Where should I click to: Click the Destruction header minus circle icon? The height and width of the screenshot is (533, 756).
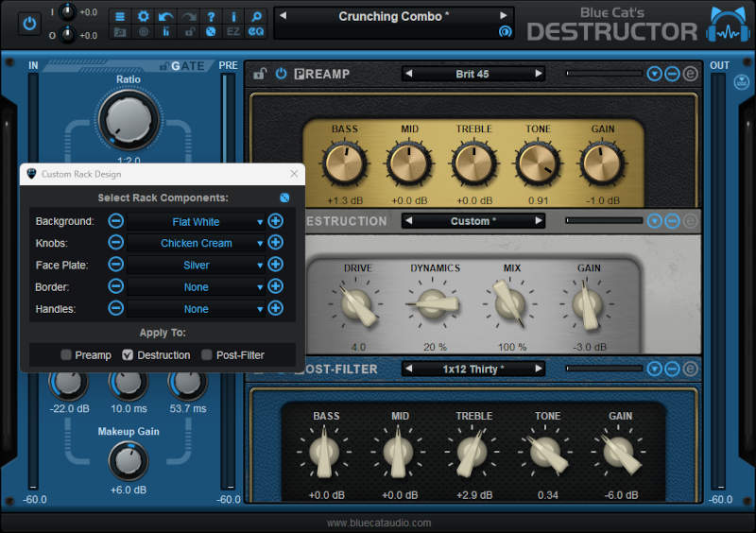[x=672, y=221]
